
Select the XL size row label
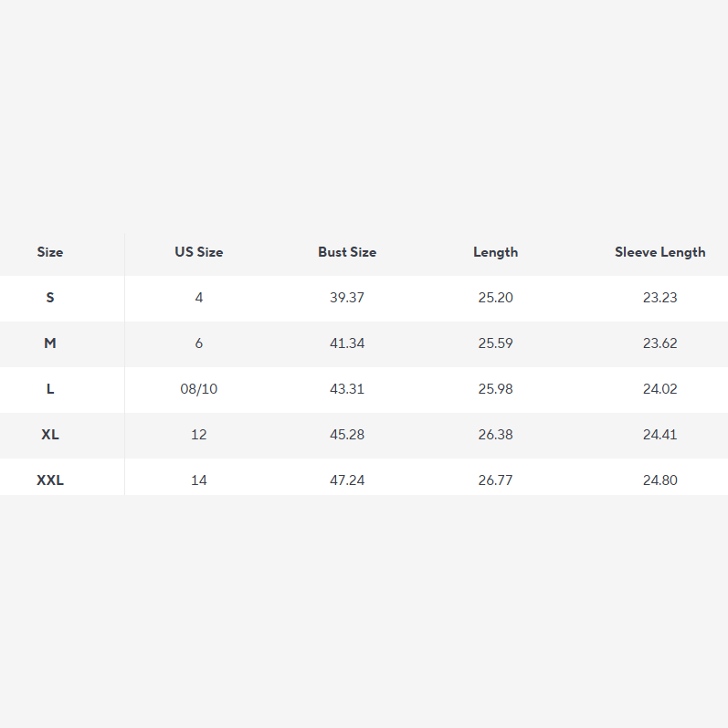point(50,435)
